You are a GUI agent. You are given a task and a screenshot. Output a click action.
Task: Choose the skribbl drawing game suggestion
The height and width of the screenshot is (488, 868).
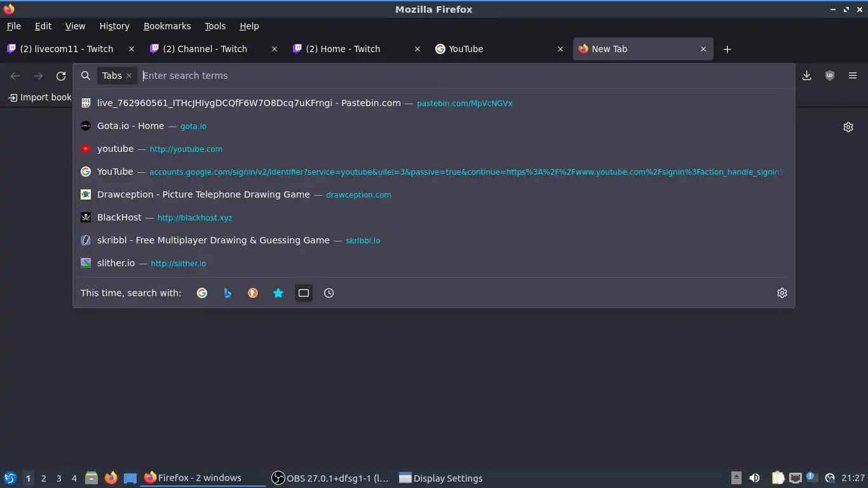tap(434, 240)
